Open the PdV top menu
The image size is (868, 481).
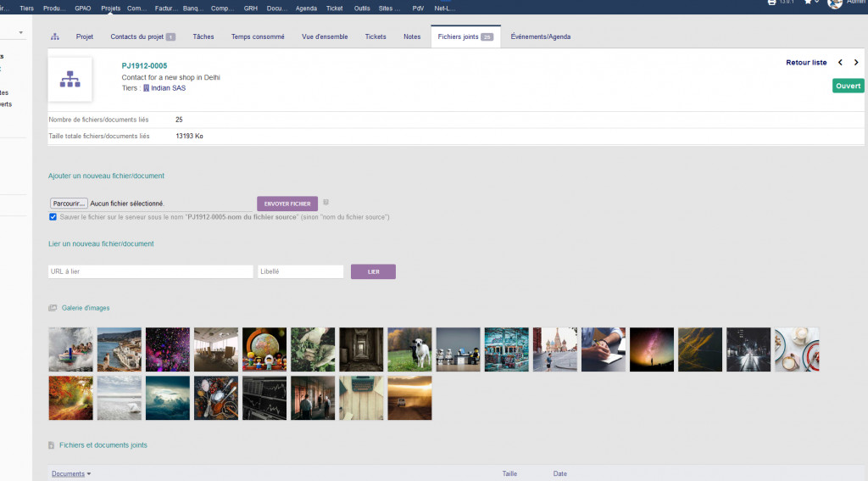(x=418, y=8)
